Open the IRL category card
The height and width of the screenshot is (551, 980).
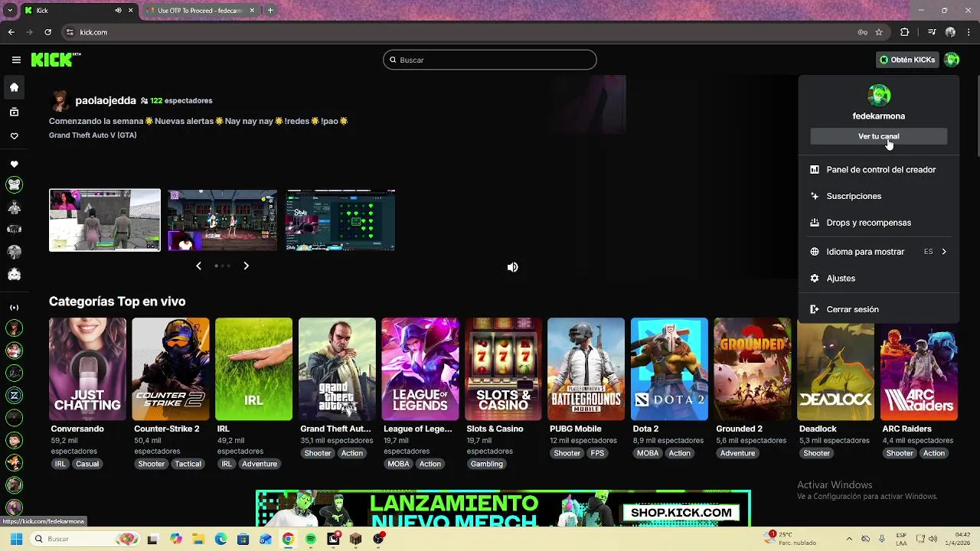point(253,369)
